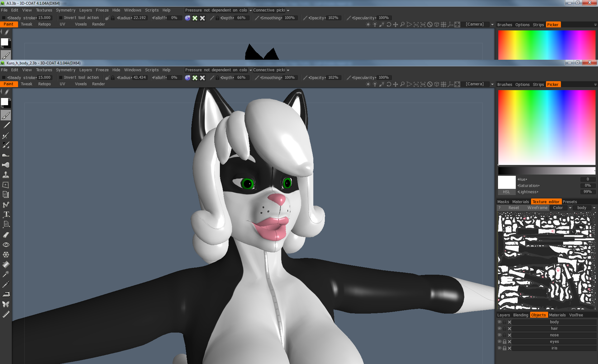
Task: Select the smudge tool in left toolbar
Action: point(6,165)
